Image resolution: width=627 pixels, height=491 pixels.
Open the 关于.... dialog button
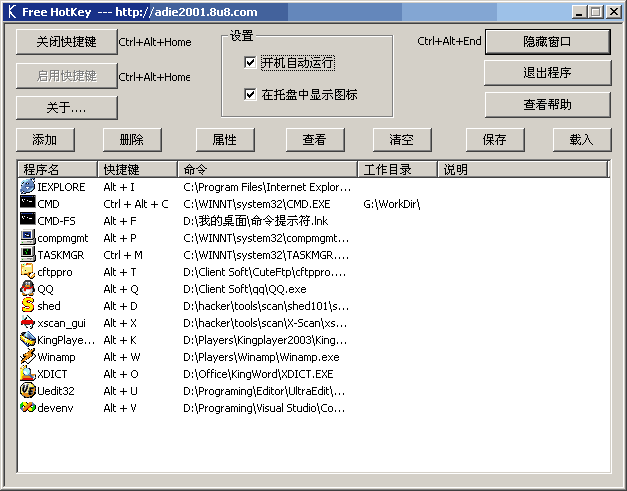(x=67, y=108)
